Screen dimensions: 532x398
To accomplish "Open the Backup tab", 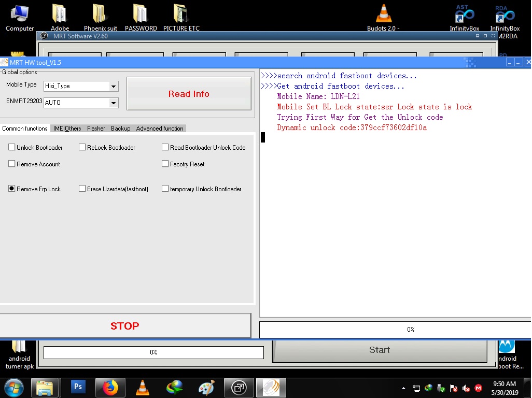I will pos(120,129).
